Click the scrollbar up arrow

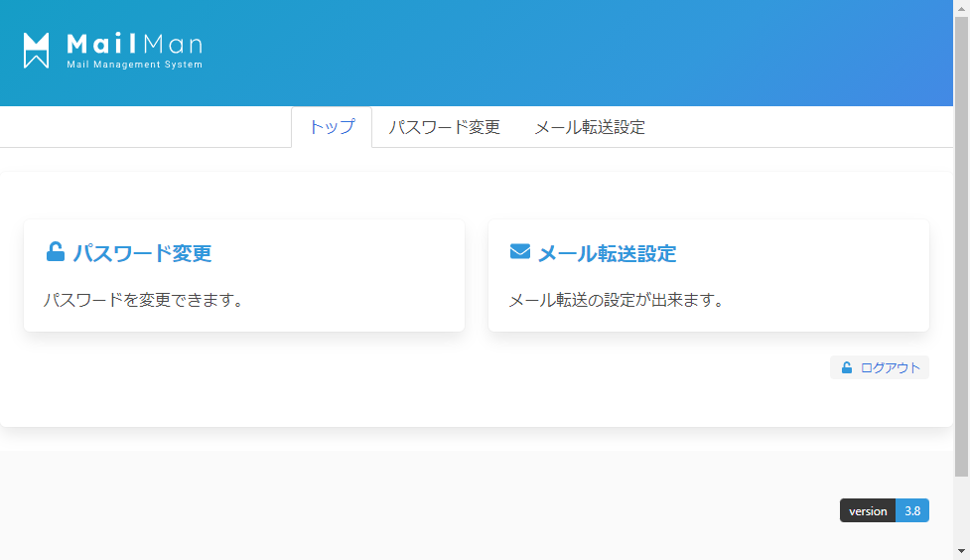pyautogui.click(x=961, y=8)
